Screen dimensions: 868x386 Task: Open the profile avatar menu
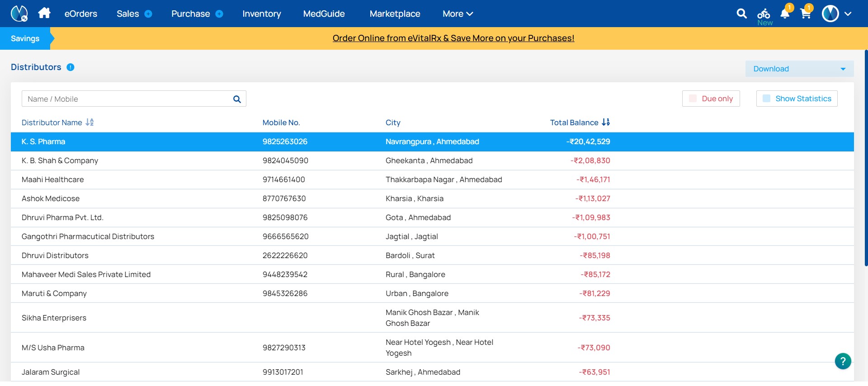(830, 14)
